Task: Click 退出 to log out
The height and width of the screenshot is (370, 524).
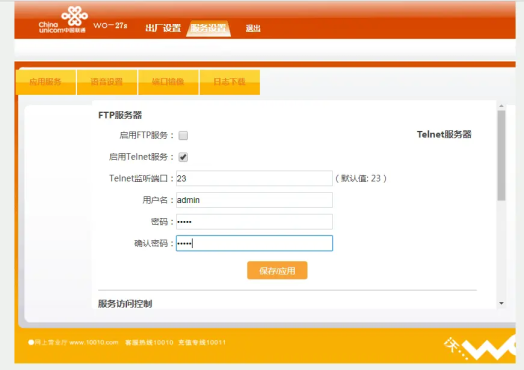Action: 253,28
